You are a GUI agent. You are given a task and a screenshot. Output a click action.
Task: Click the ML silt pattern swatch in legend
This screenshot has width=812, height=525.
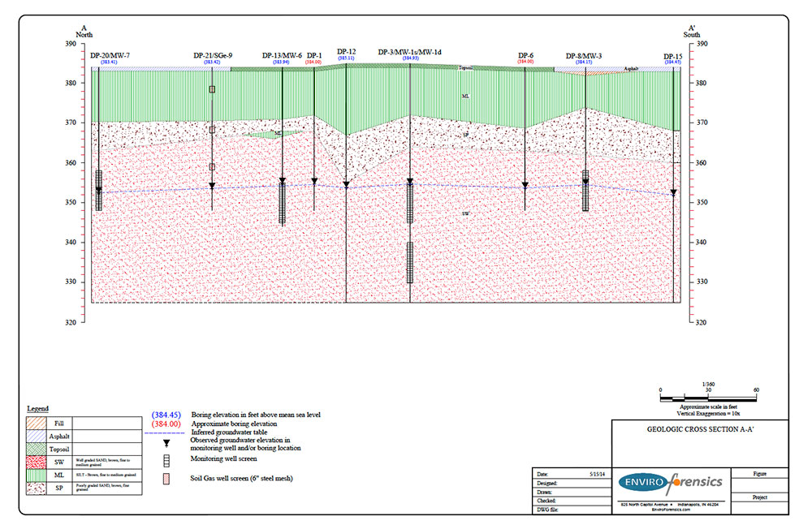click(37, 475)
